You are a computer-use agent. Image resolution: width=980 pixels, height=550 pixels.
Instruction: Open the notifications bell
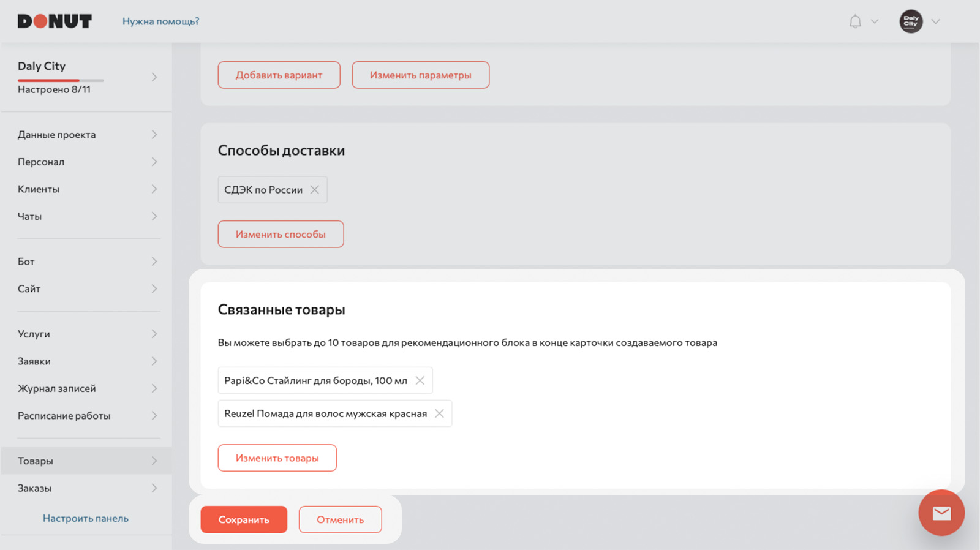[855, 21]
